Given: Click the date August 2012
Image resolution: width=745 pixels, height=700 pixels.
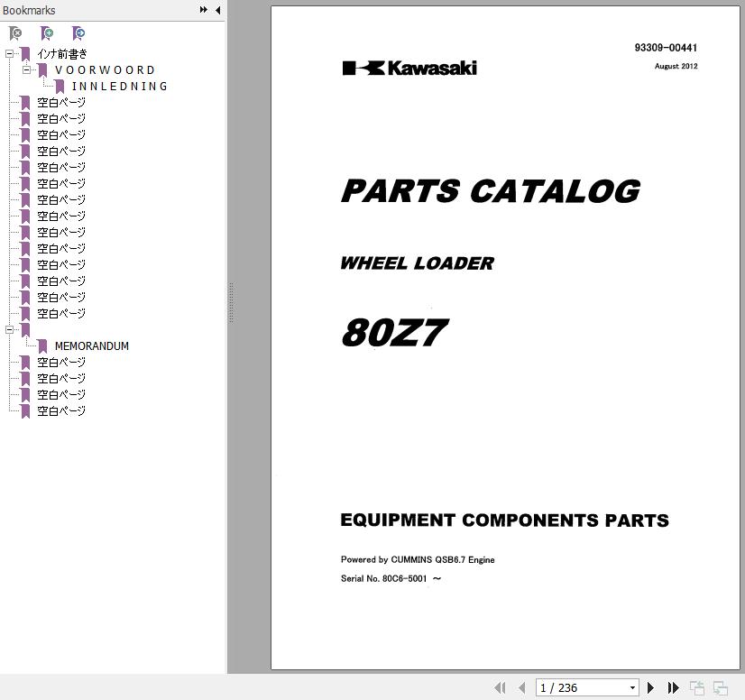Looking at the screenshot, I should coord(676,66).
